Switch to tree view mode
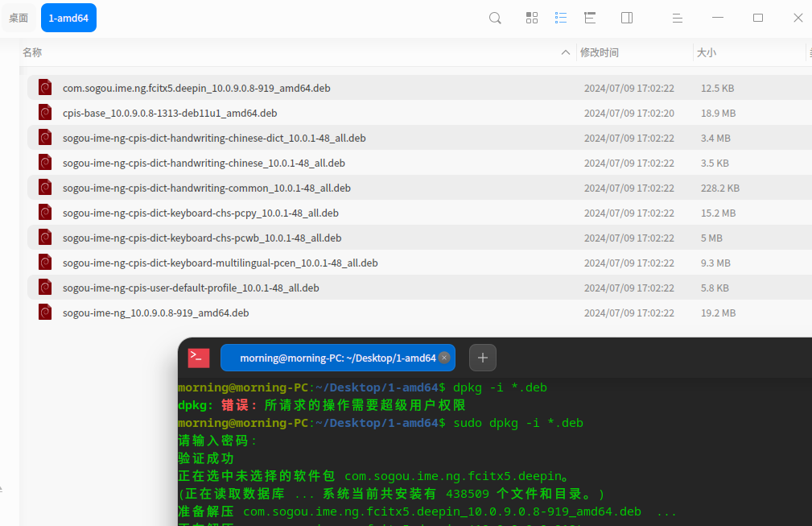The image size is (812, 526). tap(590, 19)
